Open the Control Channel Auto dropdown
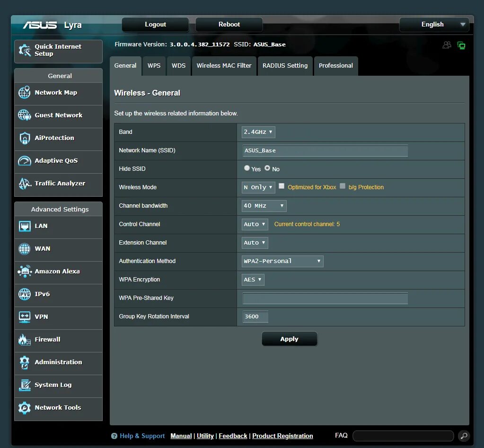484x448 pixels. (x=255, y=224)
